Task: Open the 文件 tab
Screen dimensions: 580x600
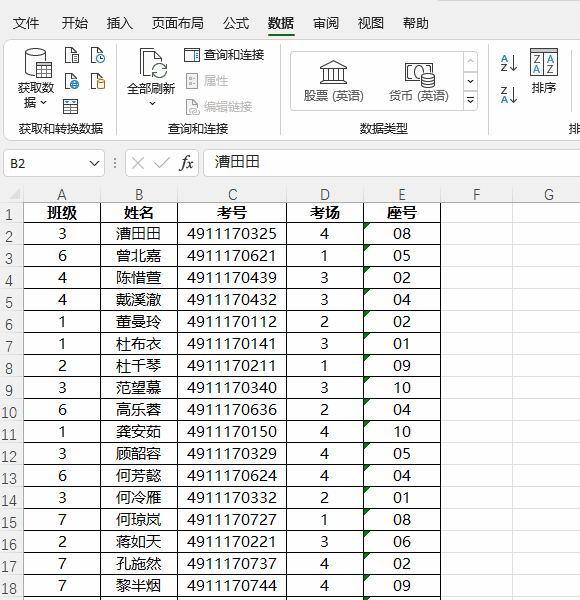Action: 26,23
